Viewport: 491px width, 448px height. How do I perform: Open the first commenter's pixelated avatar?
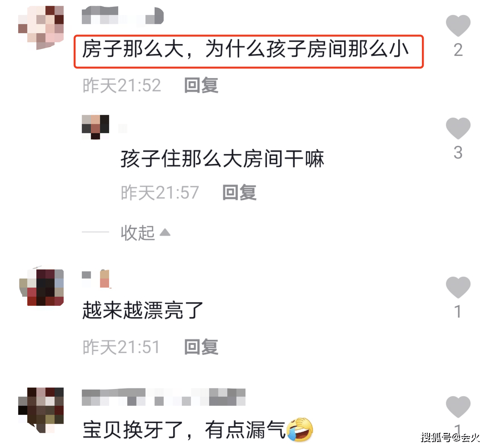[x=41, y=27]
